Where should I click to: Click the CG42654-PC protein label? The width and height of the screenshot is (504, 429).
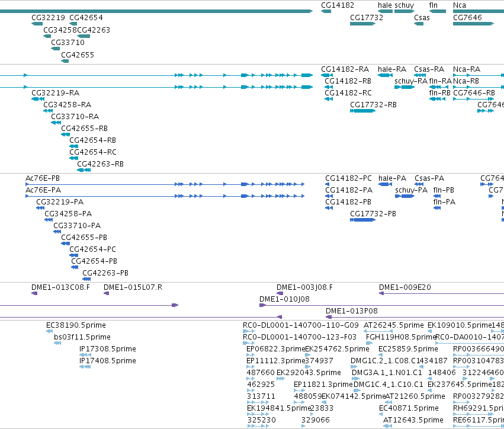click(x=92, y=249)
